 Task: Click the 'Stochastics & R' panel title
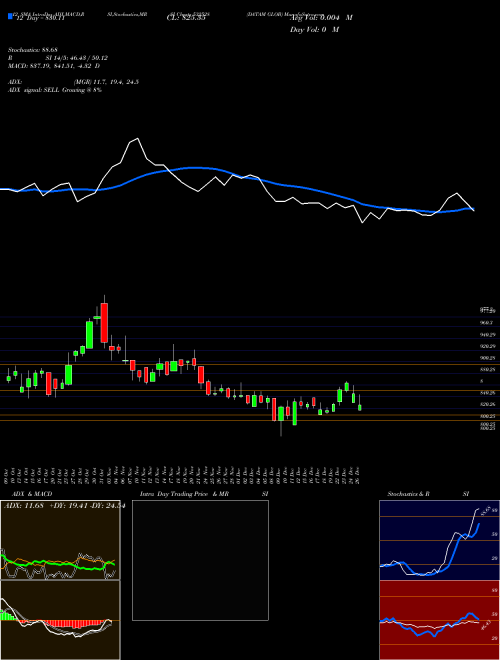pos(409,494)
